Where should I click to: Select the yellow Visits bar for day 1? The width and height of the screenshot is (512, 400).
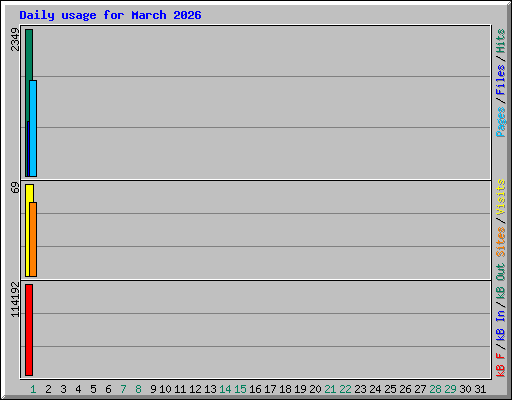pyautogui.click(x=28, y=230)
